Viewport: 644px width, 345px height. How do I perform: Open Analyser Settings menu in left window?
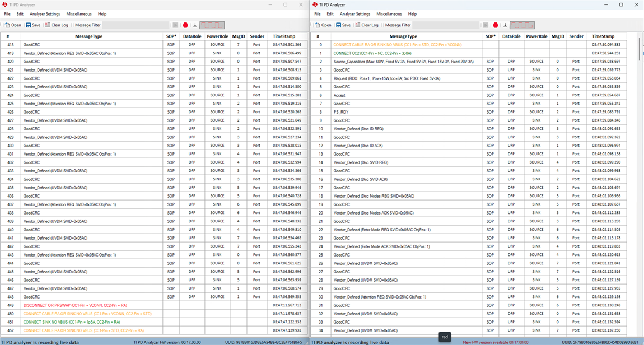click(x=45, y=14)
